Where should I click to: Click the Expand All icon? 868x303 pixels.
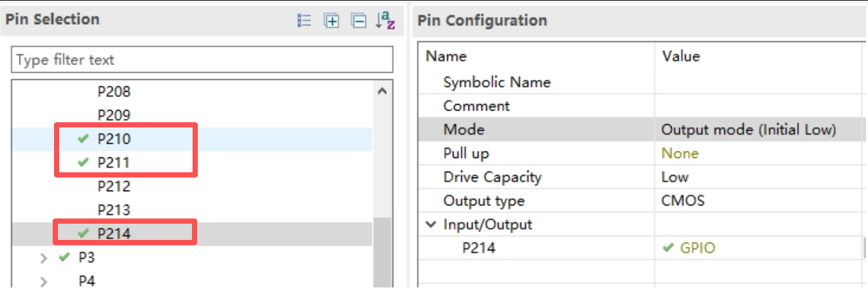tap(332, 21)
